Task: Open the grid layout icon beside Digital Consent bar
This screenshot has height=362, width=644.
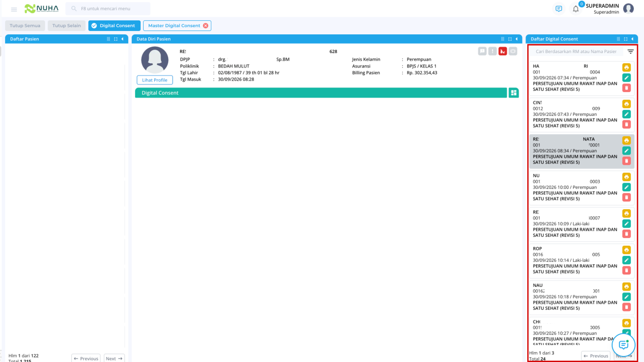Action: click(514, 93)
